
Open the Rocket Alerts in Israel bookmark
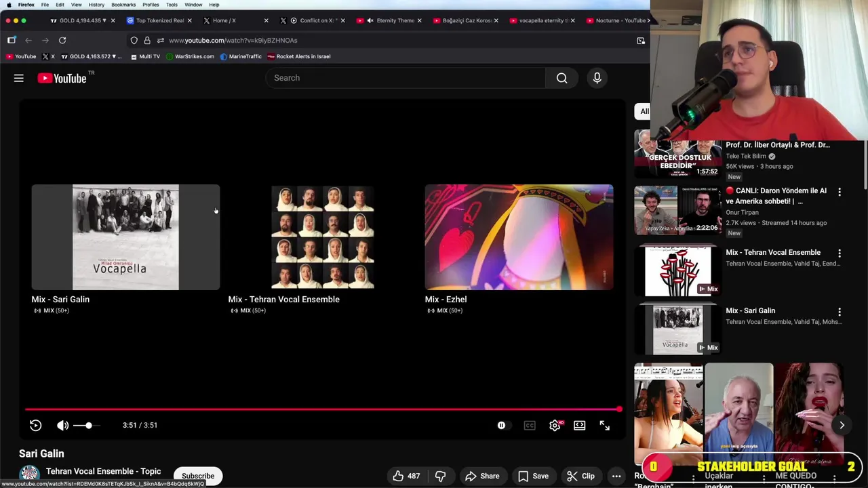pyautogui.click(x=299, y=56)
